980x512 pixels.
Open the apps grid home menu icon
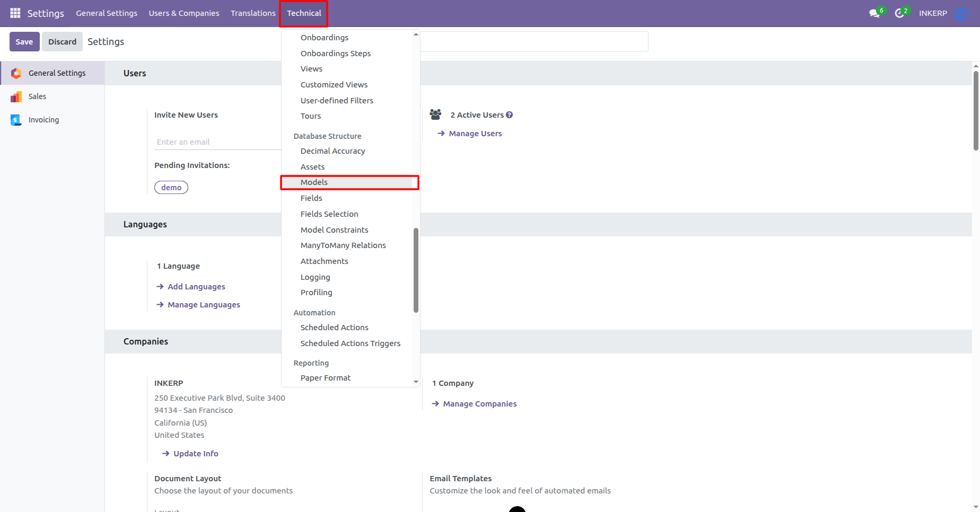pos(15,13)
